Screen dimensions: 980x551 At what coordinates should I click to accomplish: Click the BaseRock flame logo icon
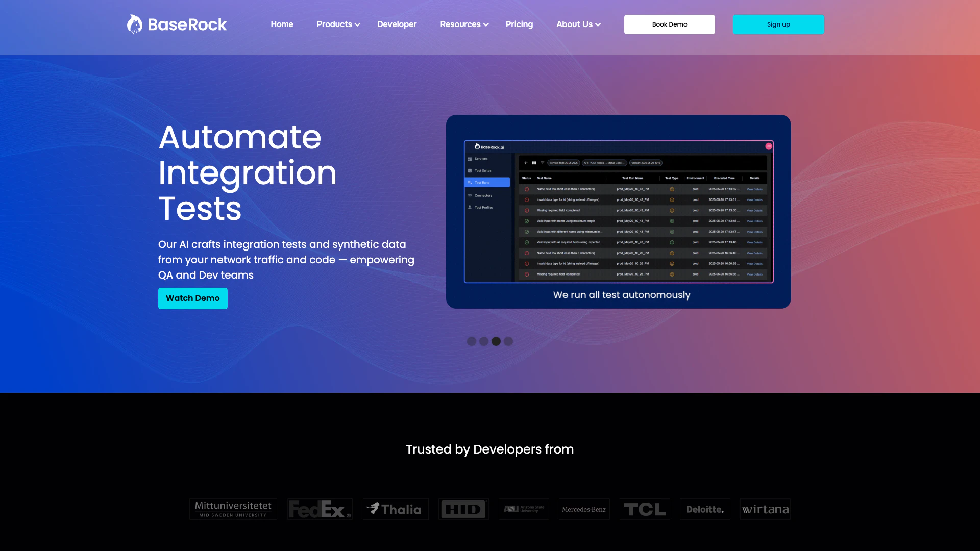point(135,24)
